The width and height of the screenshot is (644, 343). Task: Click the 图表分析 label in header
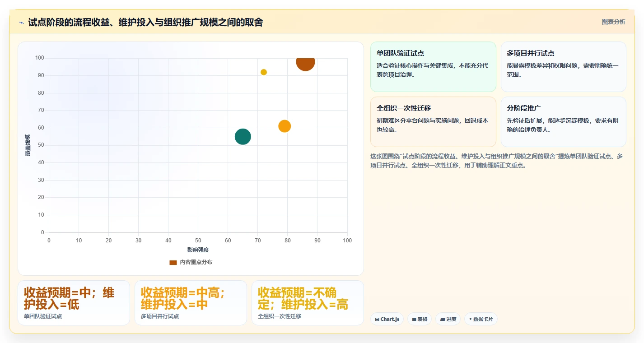click(613, 22)
